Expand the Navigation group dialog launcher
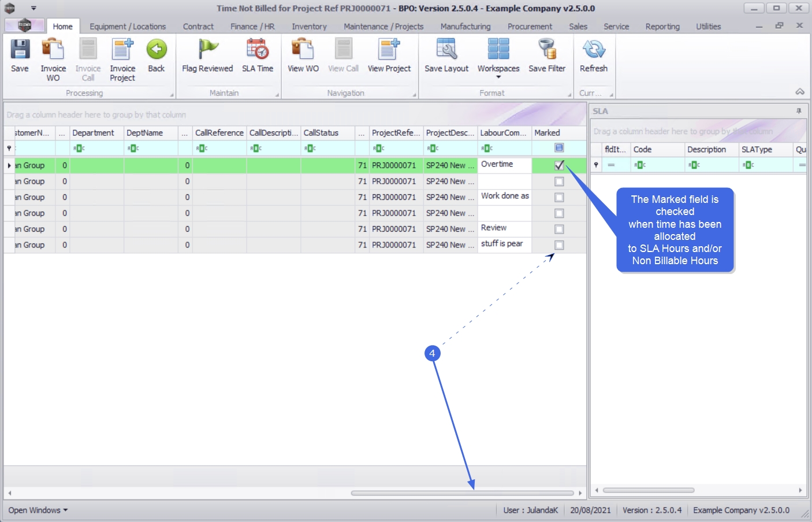 pos(414,95)
